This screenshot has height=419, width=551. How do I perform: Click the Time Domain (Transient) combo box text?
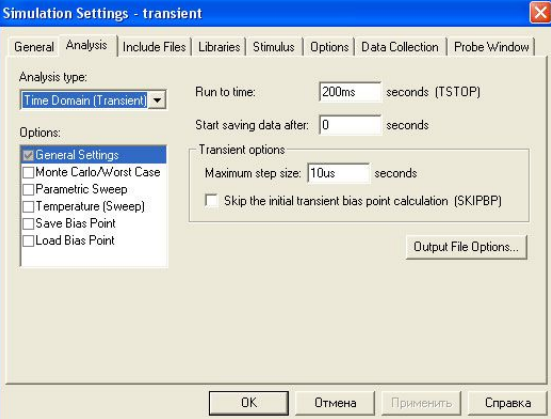click(85, 101)
